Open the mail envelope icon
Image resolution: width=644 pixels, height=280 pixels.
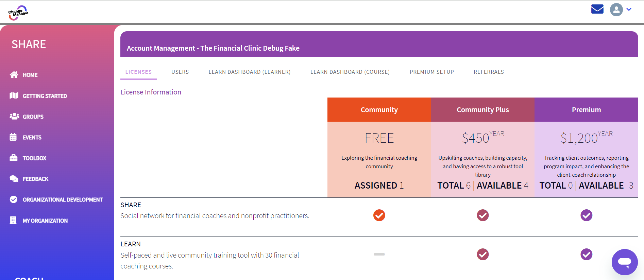tap(597, 9)
